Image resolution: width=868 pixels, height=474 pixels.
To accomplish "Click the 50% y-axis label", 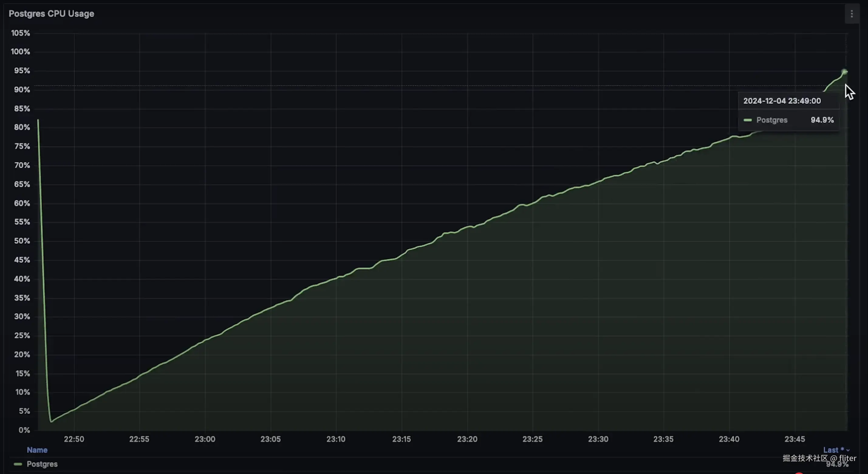I will (x=22, y=241).
